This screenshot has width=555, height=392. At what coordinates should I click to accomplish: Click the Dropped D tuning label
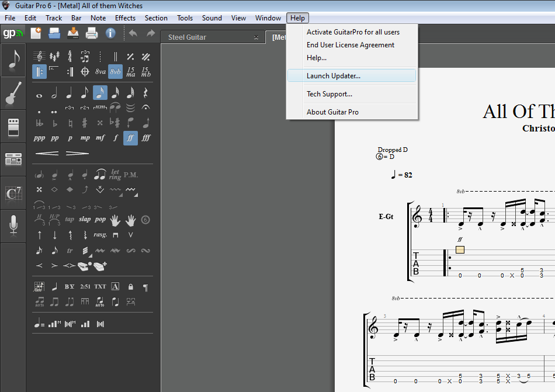pos(393,150)
